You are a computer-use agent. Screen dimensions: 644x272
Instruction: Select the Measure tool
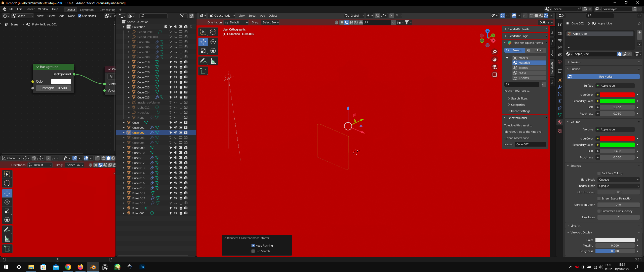point(213,61)
